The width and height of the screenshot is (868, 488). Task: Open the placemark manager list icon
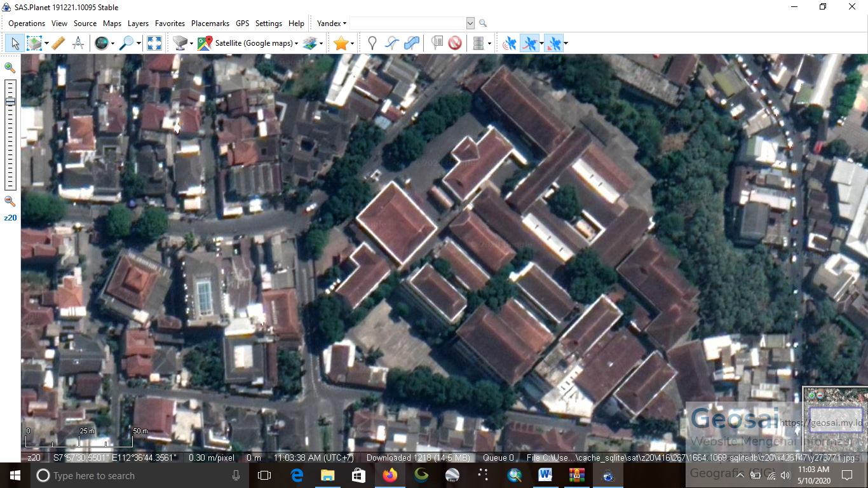click(x=437, y=43)
